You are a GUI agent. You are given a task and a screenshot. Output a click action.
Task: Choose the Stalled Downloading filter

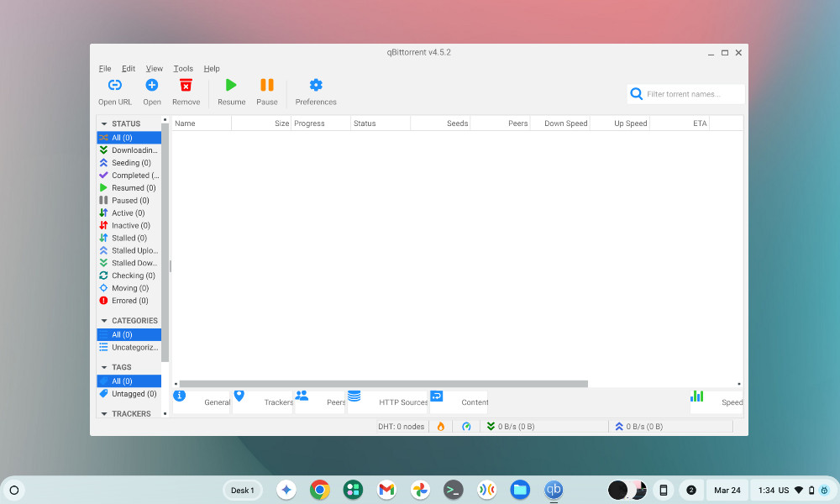pyautogui.click(x=129, y=263)
